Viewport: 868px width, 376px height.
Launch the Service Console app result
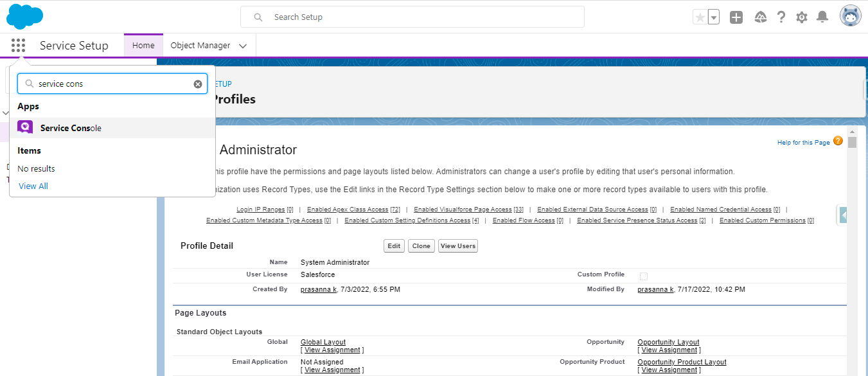pyautogui.click(x=71, y=128)
